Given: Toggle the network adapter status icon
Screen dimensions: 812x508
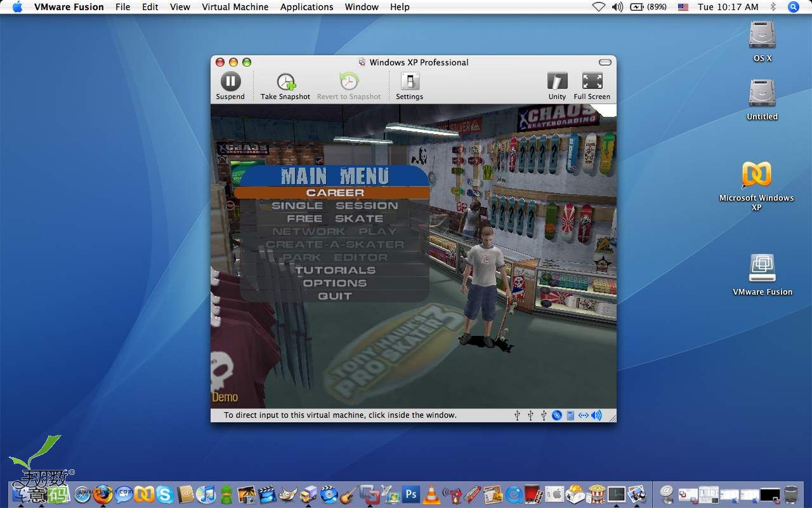Looking at the screenshot, I should coord(584,415).
